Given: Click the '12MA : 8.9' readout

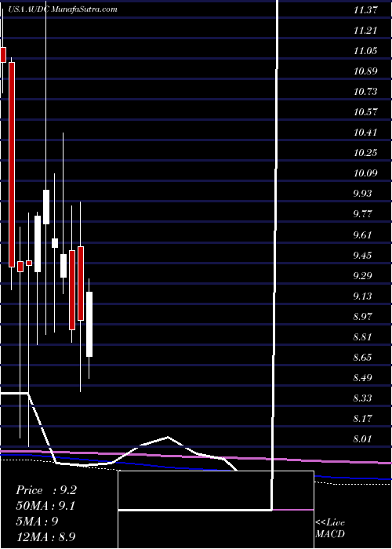Looking at the screenshot, I should point(46,536).
